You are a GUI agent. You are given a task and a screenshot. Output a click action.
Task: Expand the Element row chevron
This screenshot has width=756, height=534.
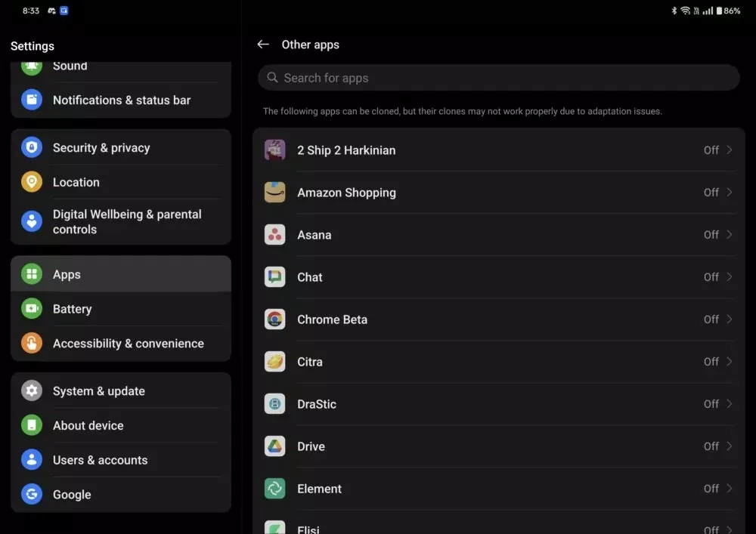pos(730,489)
